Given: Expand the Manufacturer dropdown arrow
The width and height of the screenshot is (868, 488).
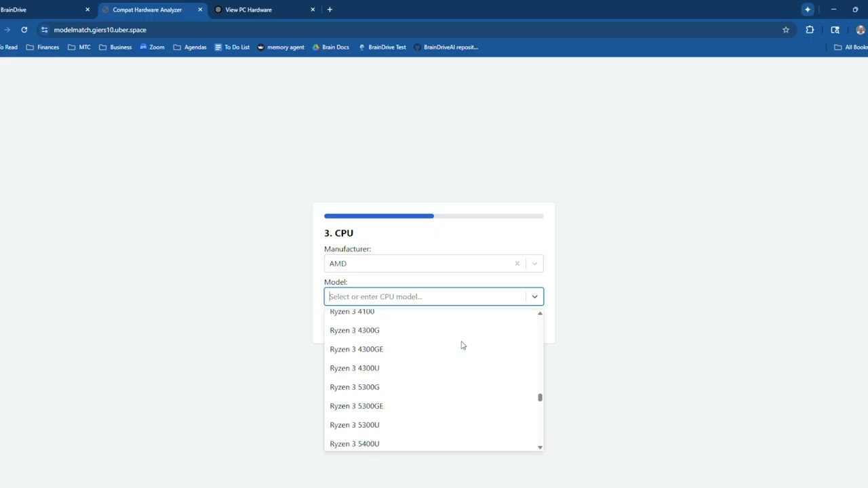Looking at the screenshot, I should [534, 264].
